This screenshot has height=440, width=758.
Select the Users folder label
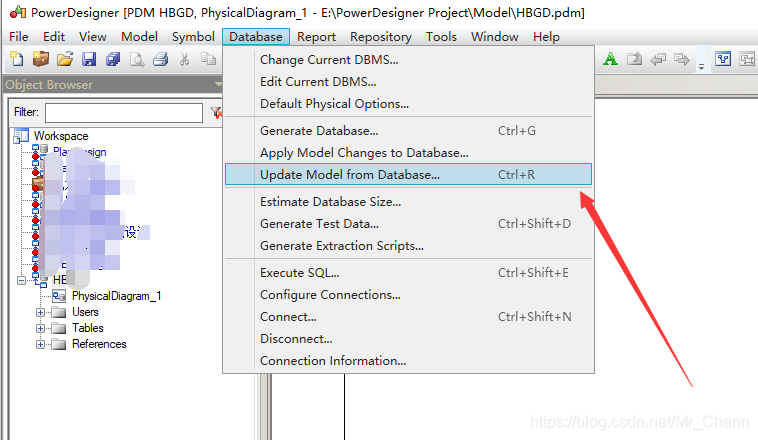pyautogui.click(x=85, y=312)
